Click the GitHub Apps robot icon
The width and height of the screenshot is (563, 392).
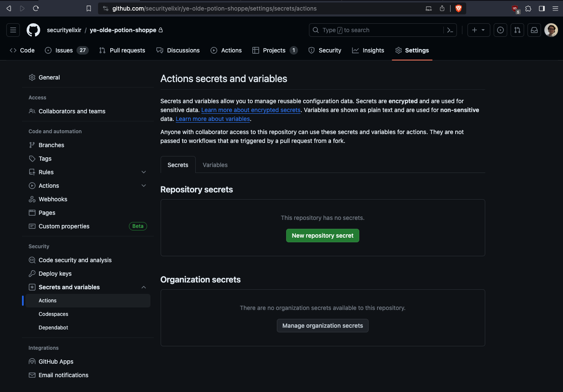coord(32,361)
